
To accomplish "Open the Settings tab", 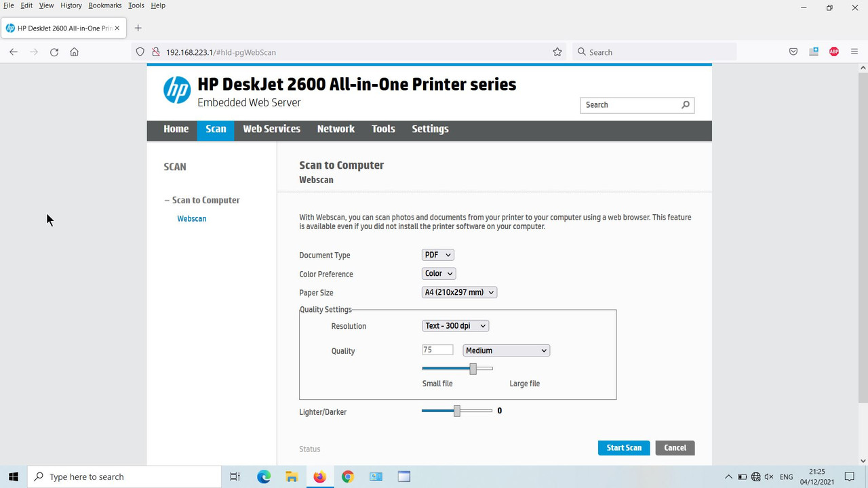I will coord(431,129).
